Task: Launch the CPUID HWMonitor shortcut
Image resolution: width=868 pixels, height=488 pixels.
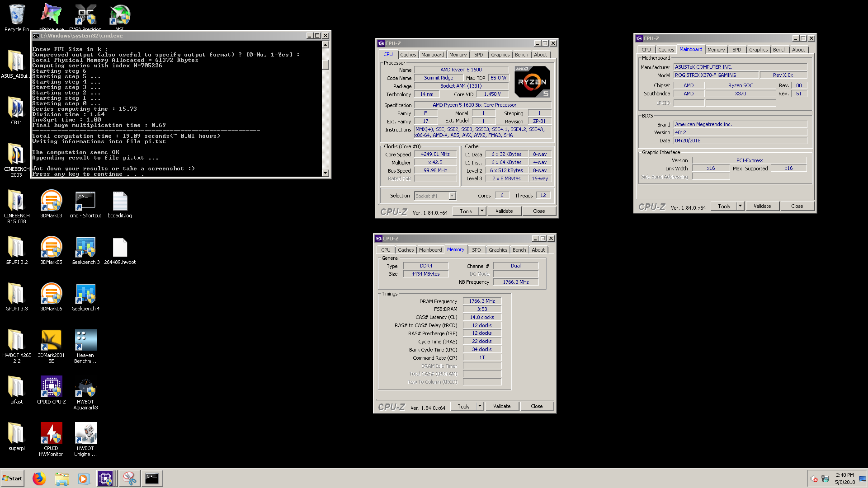Action: [51, 439]
